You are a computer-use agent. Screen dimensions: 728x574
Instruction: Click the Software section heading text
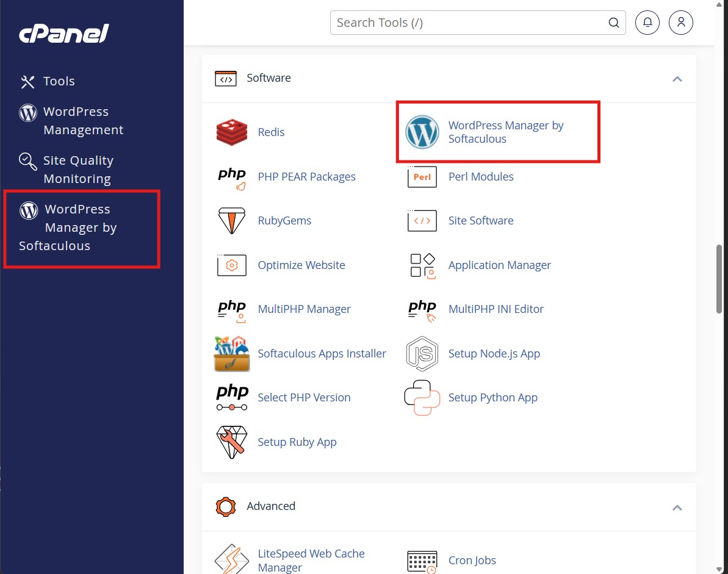[x=269, y=78]
